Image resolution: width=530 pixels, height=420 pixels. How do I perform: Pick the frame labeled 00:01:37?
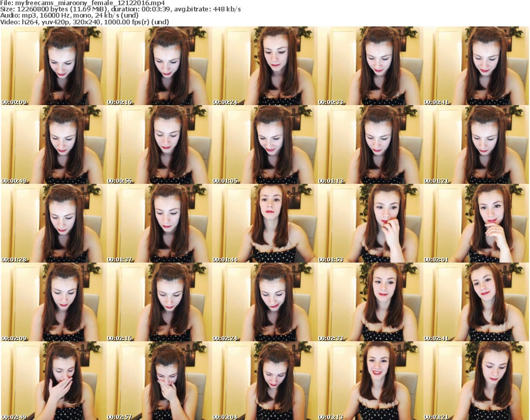[159, 223]
